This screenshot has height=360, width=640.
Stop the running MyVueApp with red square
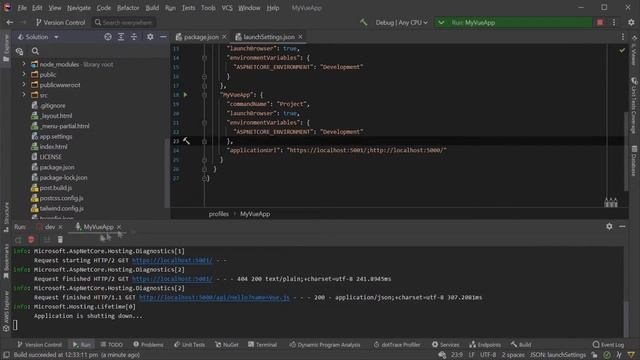tap(600, 22)
